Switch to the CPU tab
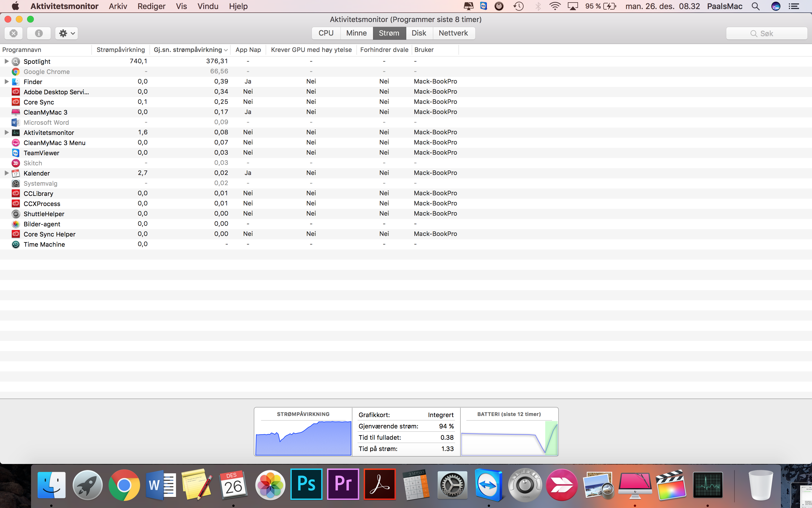This screenshot has height=508, width=812. tap(326, 33)
